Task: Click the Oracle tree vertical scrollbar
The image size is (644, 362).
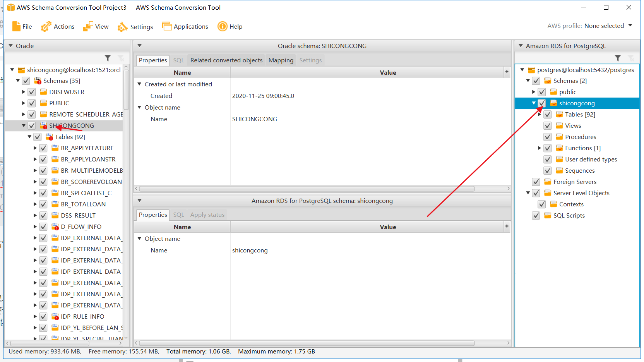Action: 126,90
